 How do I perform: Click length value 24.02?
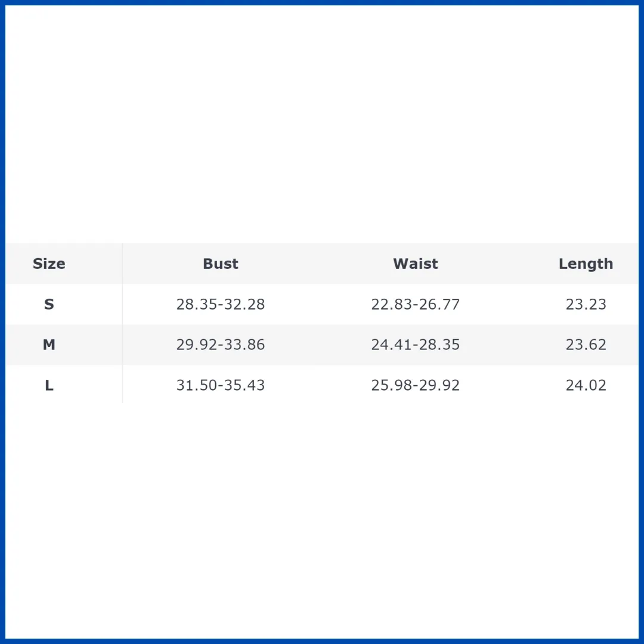586,385
